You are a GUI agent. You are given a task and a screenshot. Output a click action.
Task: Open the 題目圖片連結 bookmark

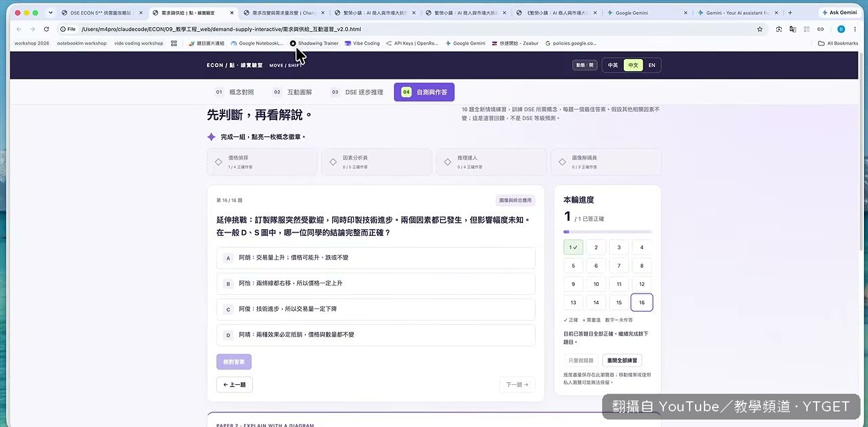click(206, 43)
